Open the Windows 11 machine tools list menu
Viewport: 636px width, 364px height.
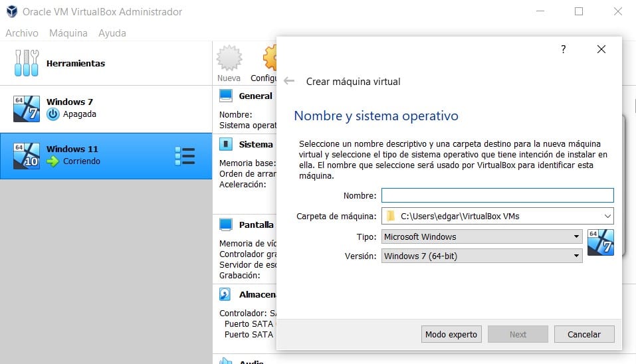185,156
